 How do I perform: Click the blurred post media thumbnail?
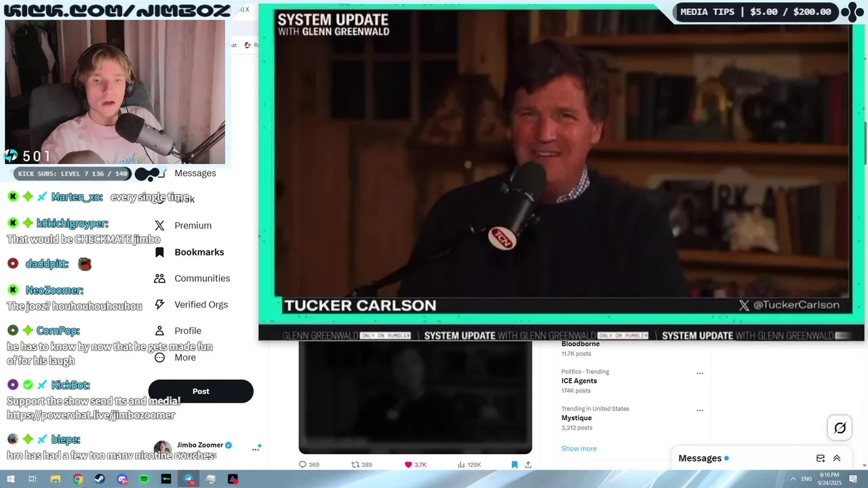pyautogui.click(x=415, y=397)
